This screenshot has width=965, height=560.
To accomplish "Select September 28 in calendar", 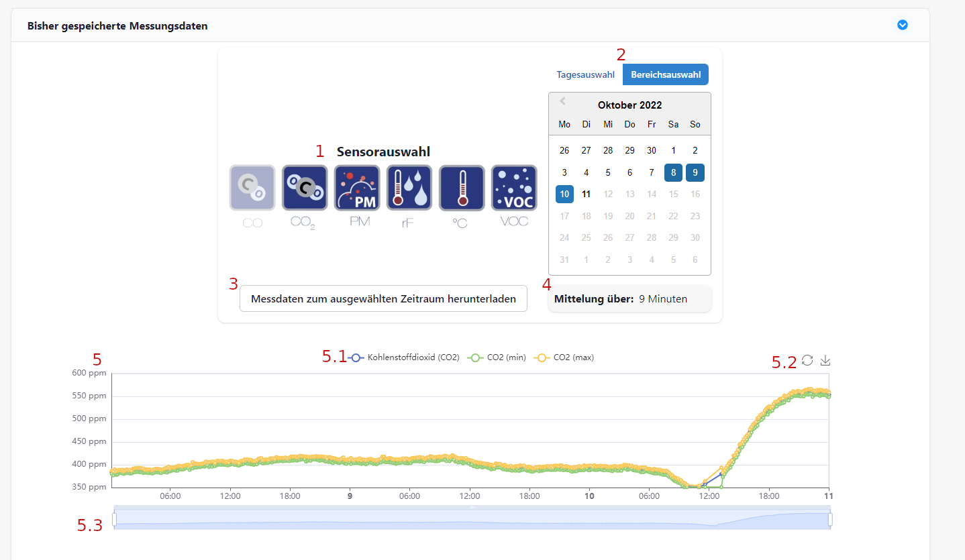I will [608, 150].
